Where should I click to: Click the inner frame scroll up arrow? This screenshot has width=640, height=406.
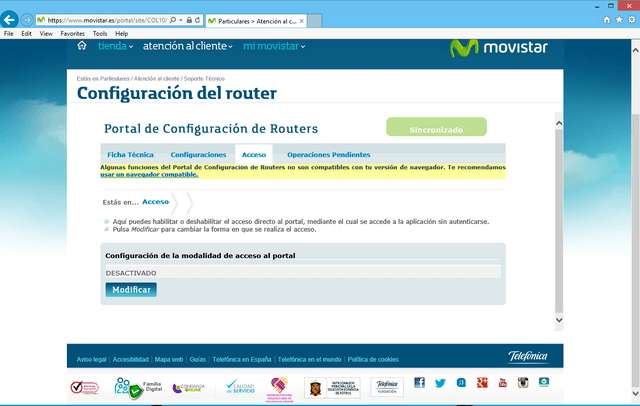pyautogui.click(x=559, y=123)
